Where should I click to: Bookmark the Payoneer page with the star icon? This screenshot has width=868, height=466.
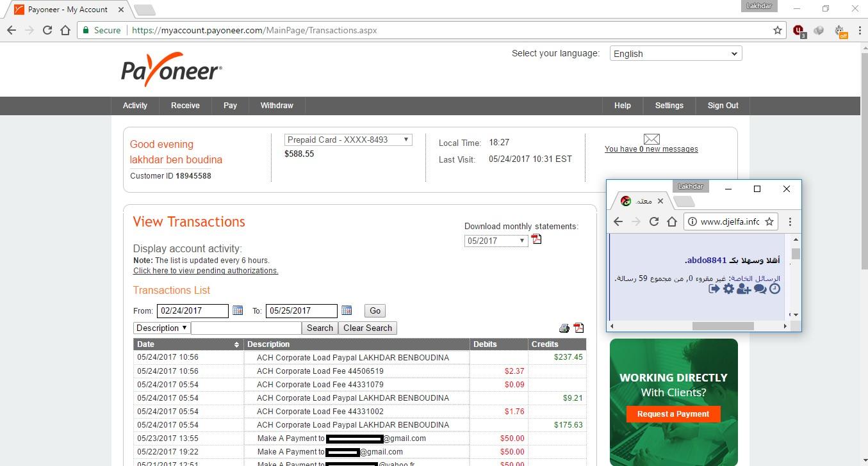pos(778,30)
